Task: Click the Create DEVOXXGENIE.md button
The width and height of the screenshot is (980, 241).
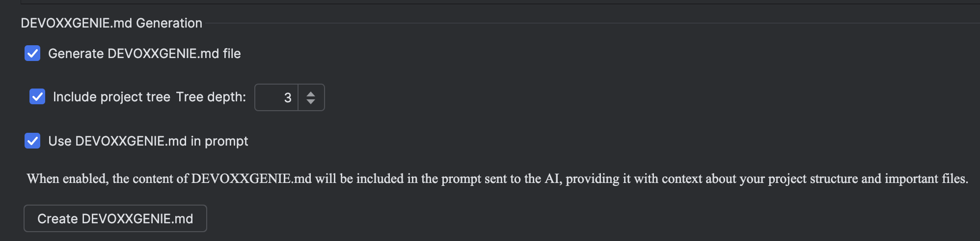Action: click(x=115, y=218)
